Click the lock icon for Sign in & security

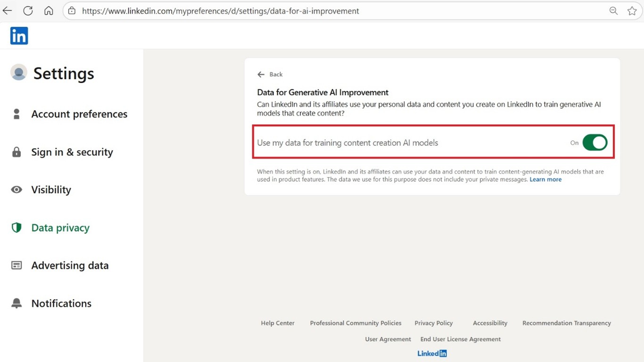pyautogui.click(x=17, y=152)
